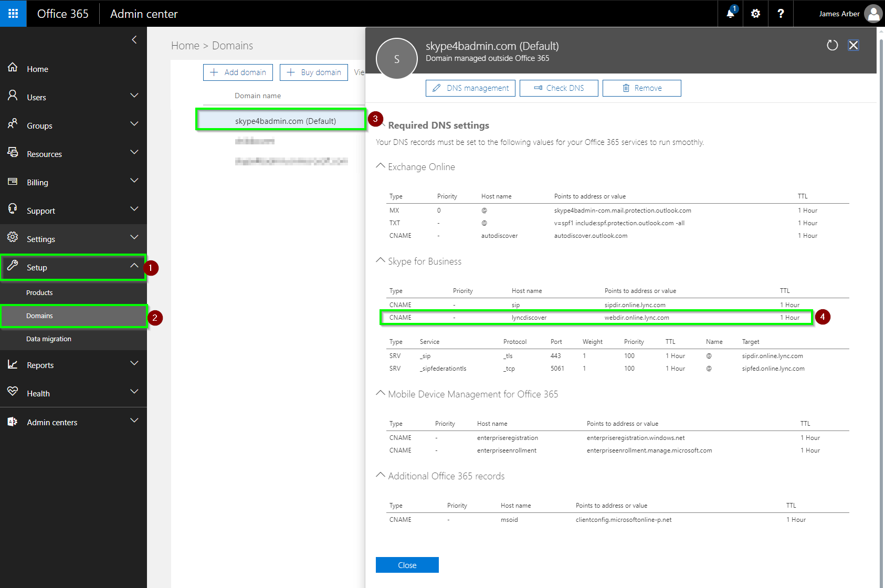Open the notifications bell

(730, 14)
